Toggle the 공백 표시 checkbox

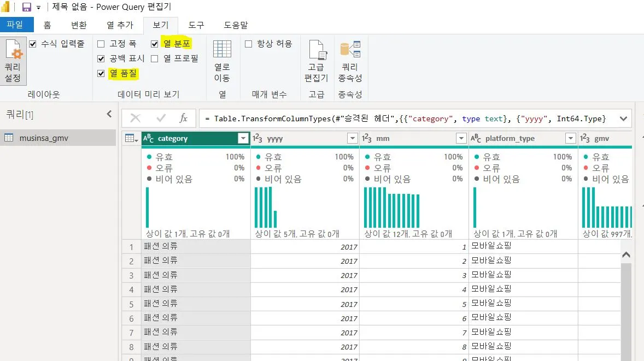tap(101, 58)
